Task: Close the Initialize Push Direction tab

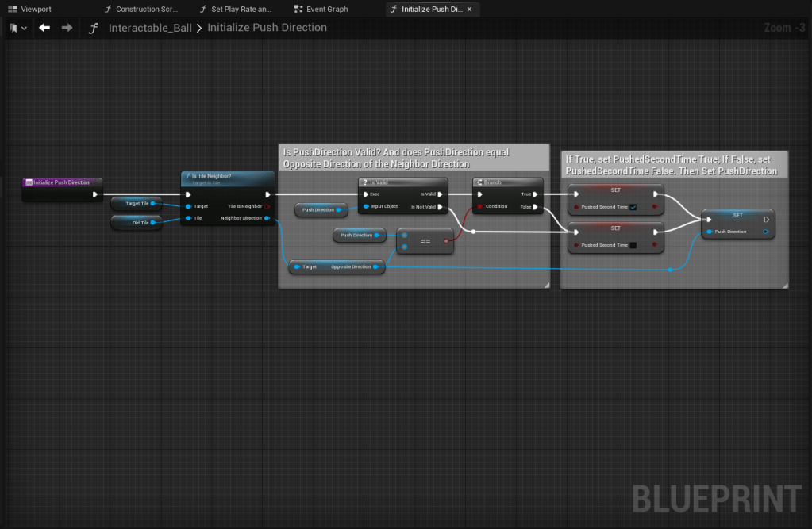Action: pyautogui.click(x=469, y=10)
